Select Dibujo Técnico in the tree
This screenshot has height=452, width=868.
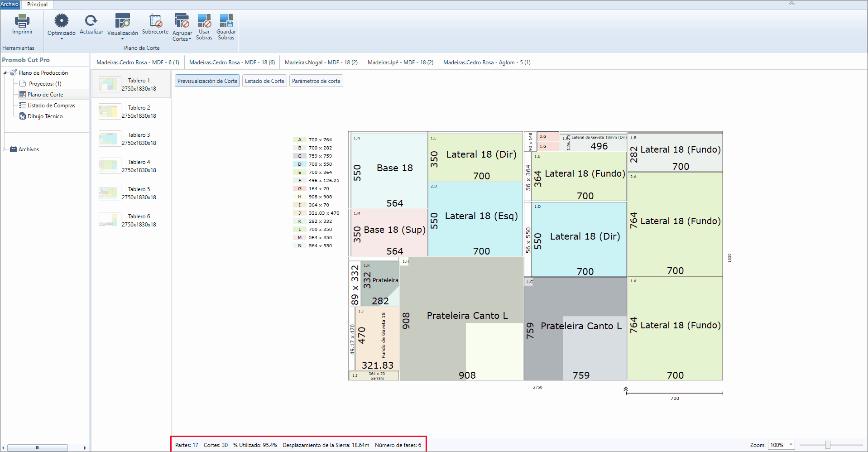pos(45,116)
